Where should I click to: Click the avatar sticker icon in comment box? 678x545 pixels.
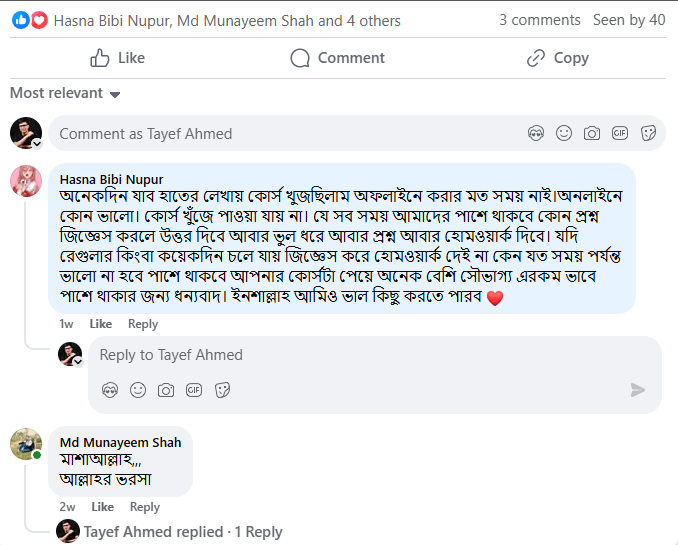pos(536,133)
